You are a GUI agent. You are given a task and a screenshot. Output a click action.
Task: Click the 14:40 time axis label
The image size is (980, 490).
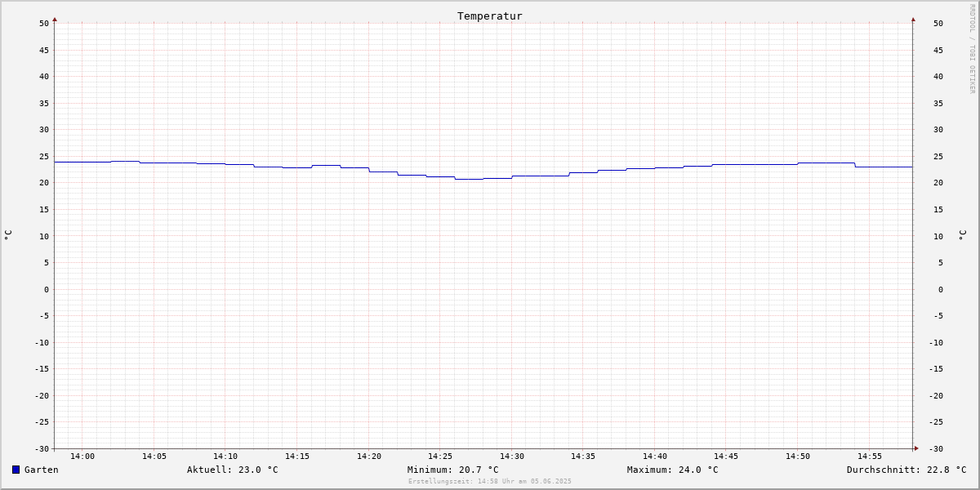[x=655, y=457]
